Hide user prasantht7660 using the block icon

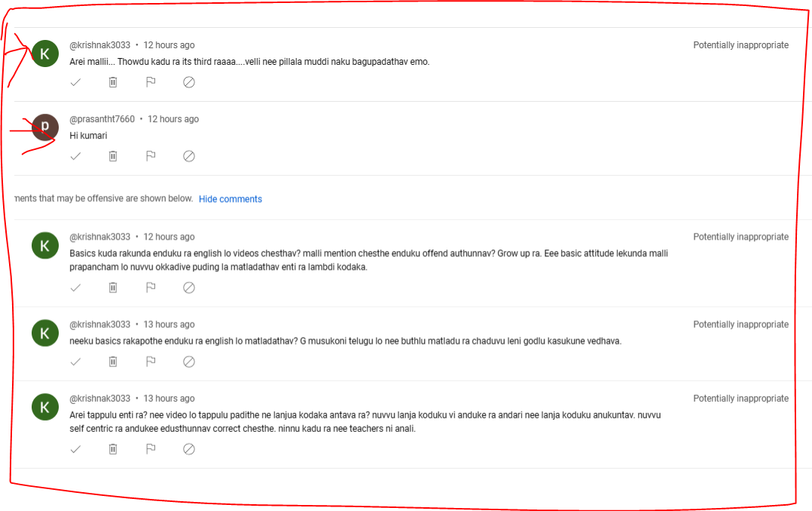click(x=189, y=156)
